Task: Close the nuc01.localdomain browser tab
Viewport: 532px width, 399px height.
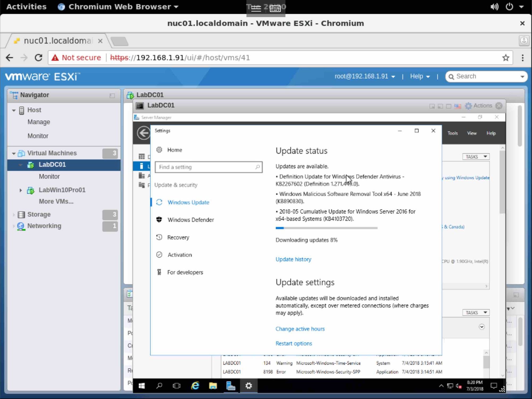Action: tap(100, 41)
